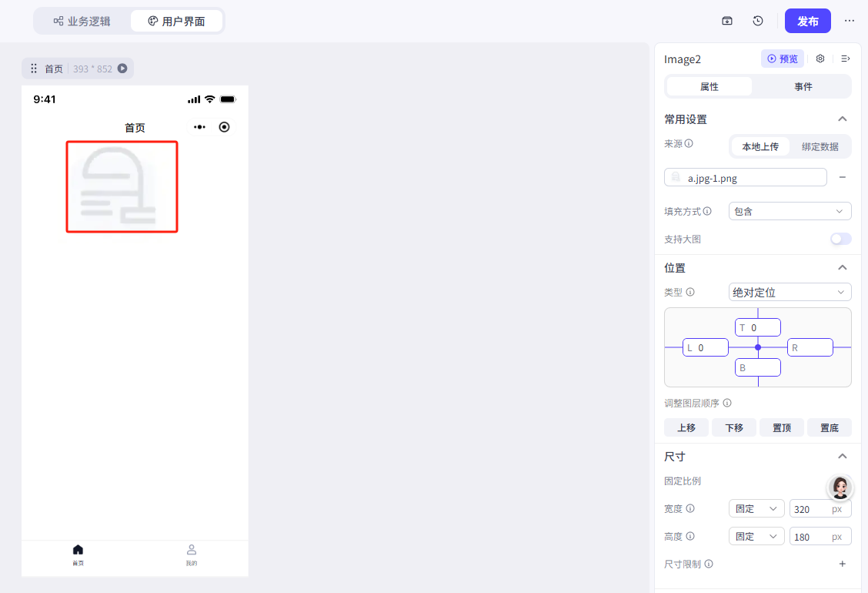Collapse the 常用设置 section
The width and height of the screenshot is (868, 593).
pyautogui.click(x=843, y=119)
